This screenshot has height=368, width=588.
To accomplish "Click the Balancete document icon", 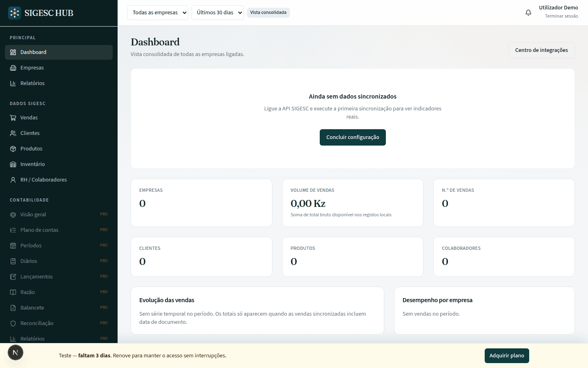I will 13,308.
